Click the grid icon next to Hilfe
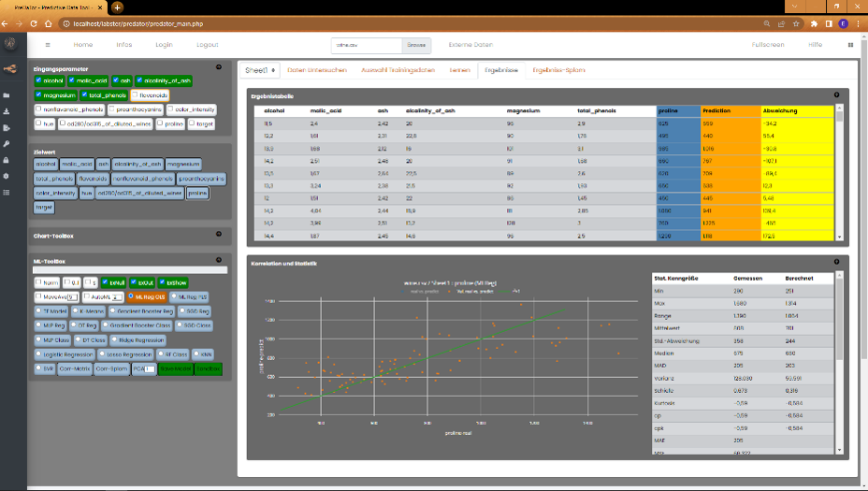This screenshot has height=491, width=868. pos(850,45)
